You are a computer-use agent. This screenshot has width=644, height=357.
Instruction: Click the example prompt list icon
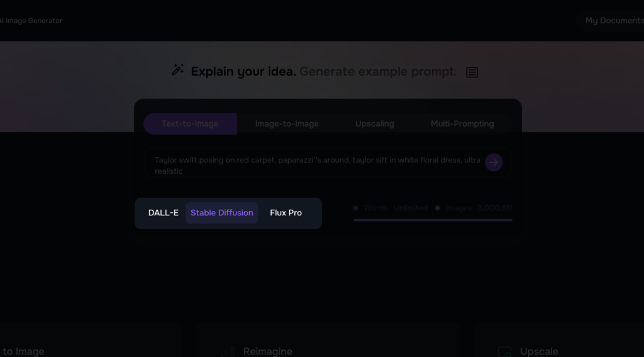click(x=472, y=72)
